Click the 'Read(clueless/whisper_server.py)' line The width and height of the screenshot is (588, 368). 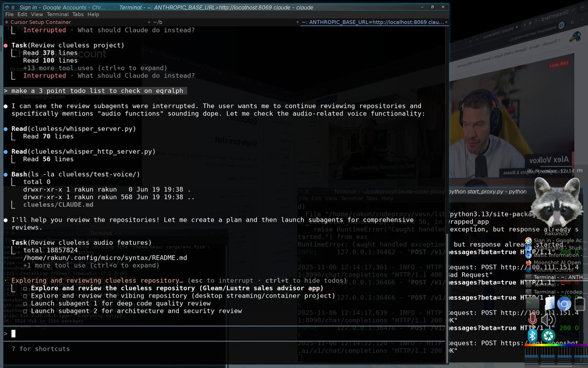pyautogui.click(x=73, y=129)
